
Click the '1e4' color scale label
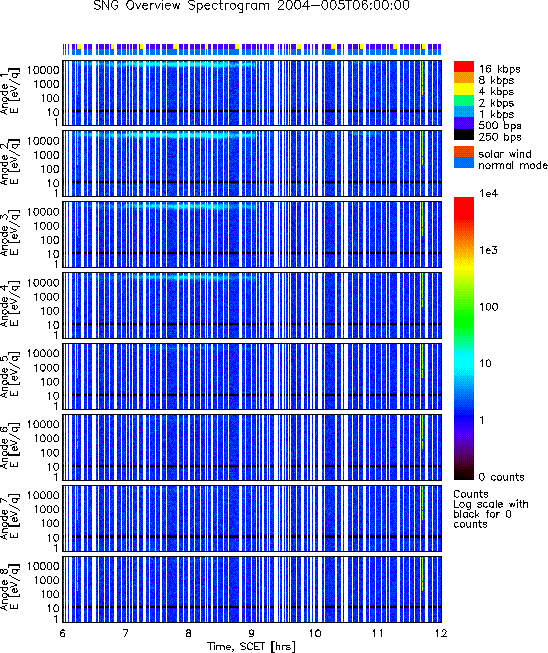(488, 193)
